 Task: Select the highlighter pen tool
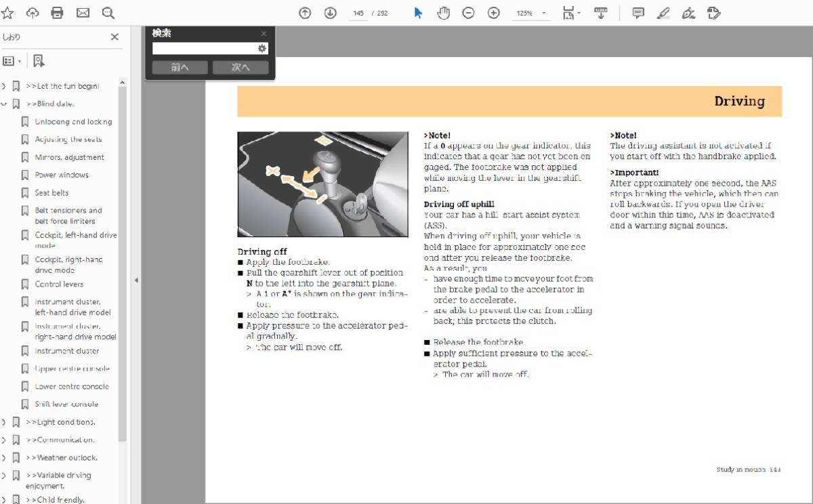(x=663, y=13)
